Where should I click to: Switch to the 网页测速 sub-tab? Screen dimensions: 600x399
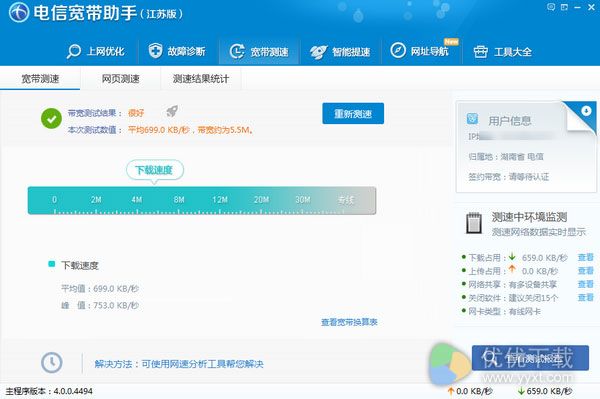[x=121, y=78]
